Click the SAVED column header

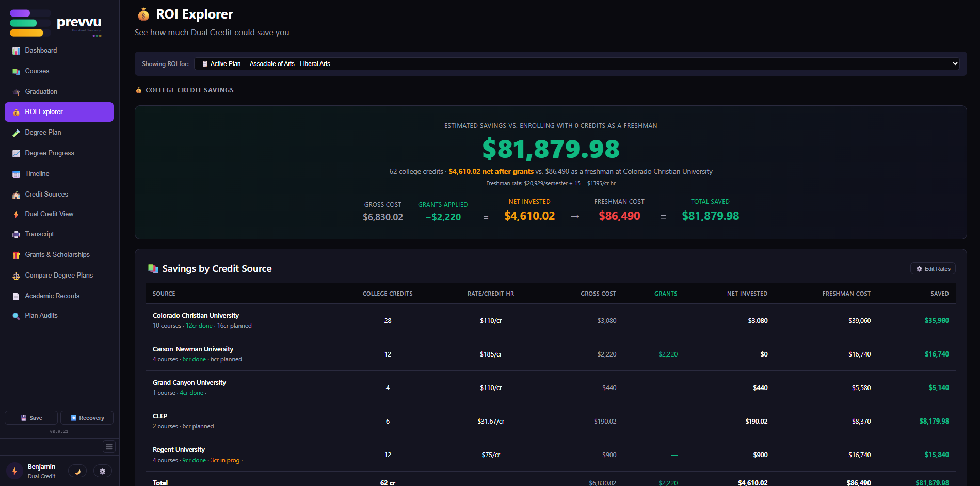(940, 294)
